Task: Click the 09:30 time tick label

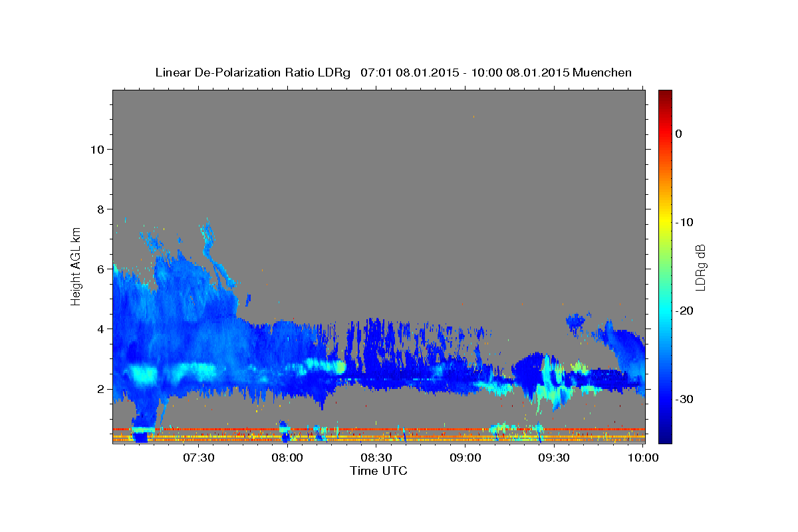Action: 554,458
